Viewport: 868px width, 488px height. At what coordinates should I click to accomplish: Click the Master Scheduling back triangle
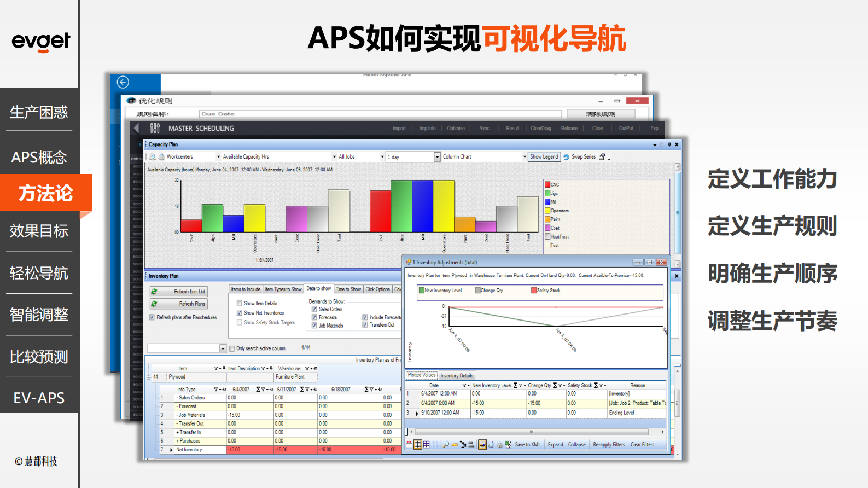(136, 128)
